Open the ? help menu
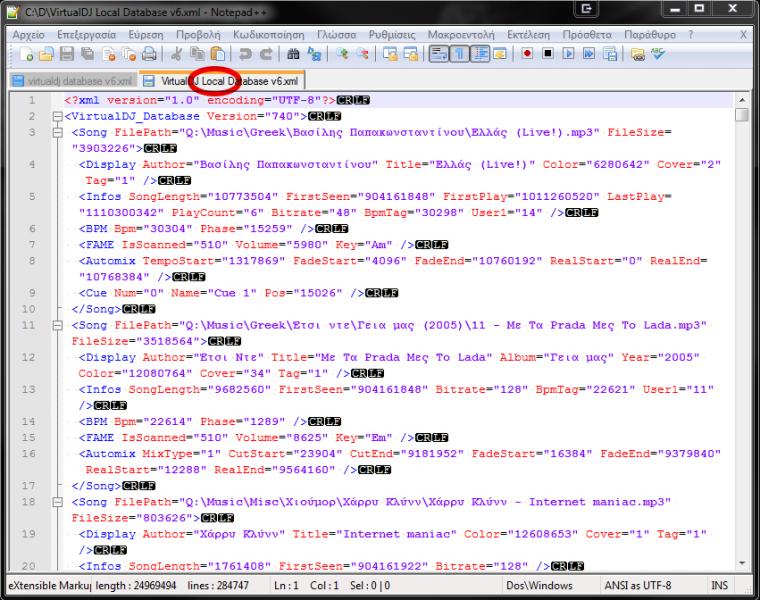 coord(691,35)
